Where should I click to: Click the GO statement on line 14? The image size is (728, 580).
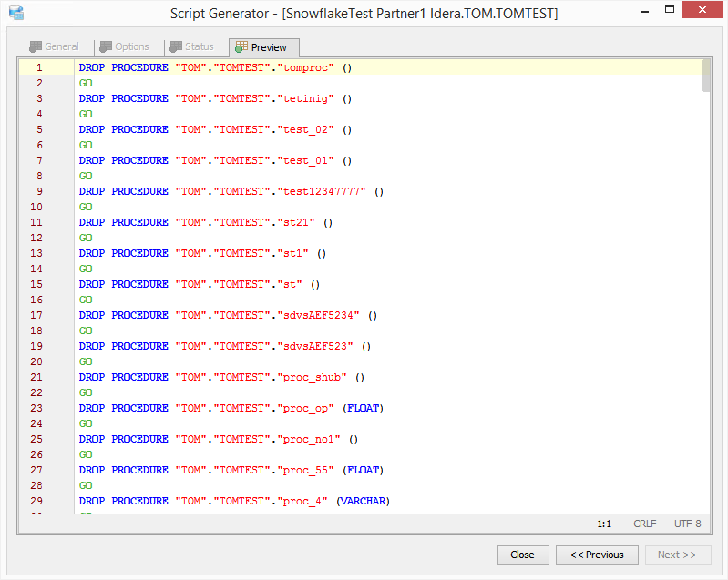click(x=86, y=269)
